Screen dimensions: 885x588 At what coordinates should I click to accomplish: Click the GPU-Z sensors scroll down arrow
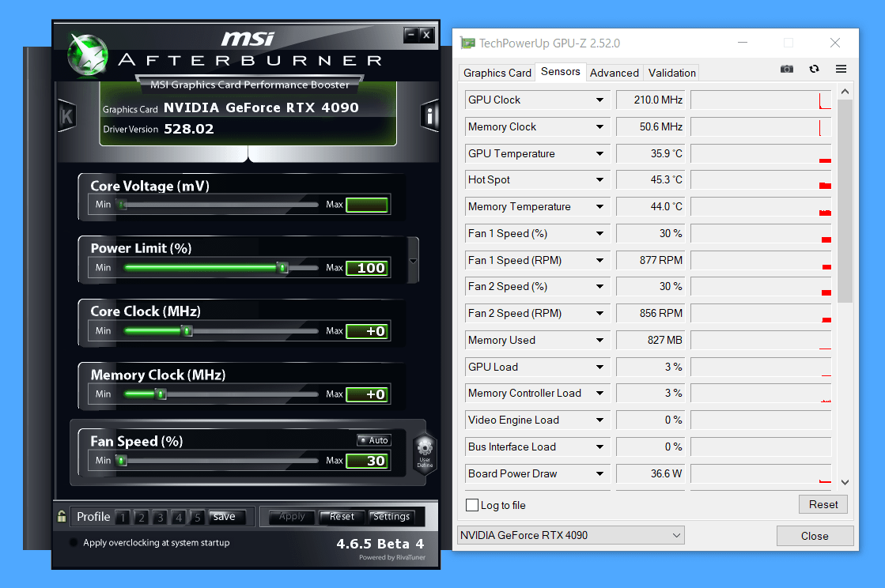click(845, 482)
